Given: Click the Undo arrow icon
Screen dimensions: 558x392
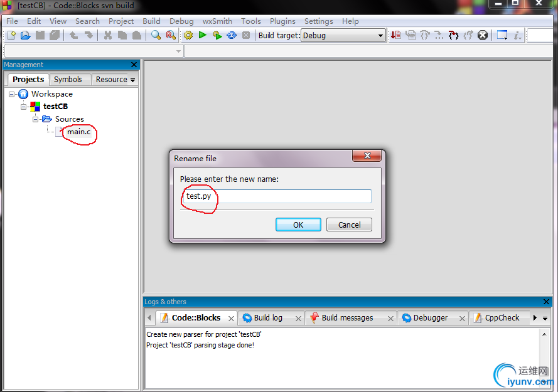Looking at the screenshot, I should pyautogui.click(x=73, y=35).
